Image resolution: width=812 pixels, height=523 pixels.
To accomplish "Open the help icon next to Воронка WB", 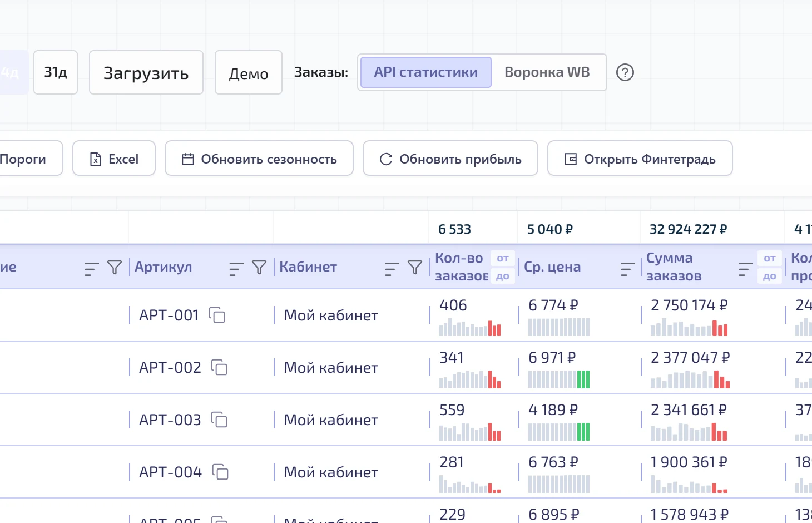I will pos(625,72).
